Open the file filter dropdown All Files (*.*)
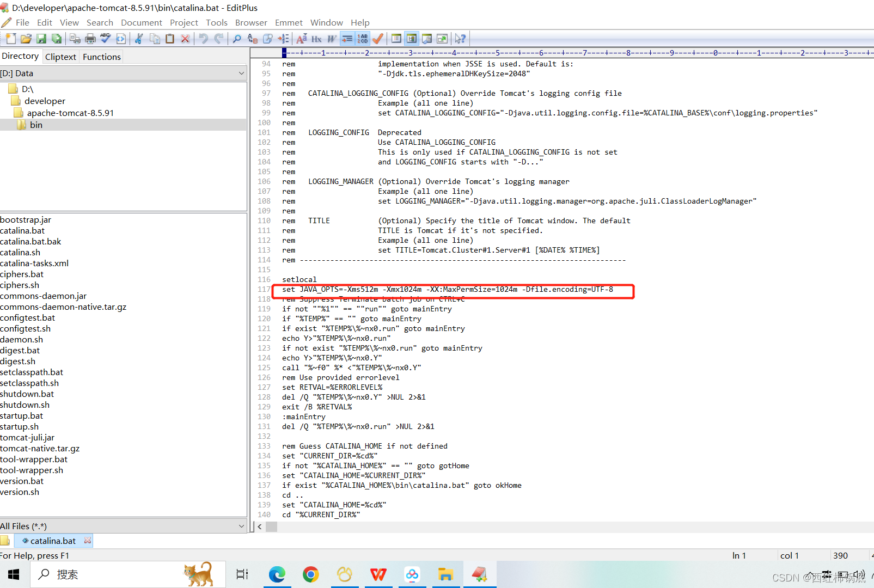This screenshot has width=874, height=588. [241, 526]
